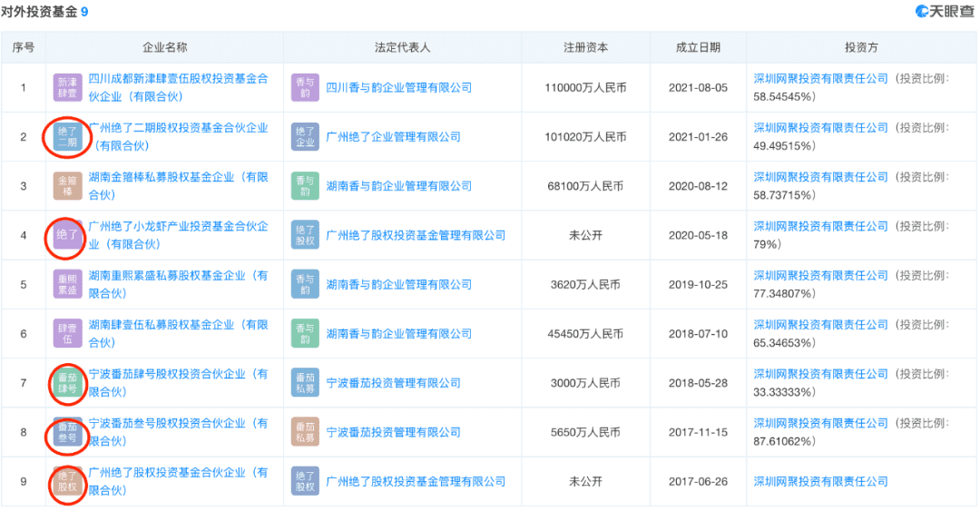Open 广州绝了股权投资基金管理有限公司 link in row 4
The image size is (980, 521).
tap(416, 236)
